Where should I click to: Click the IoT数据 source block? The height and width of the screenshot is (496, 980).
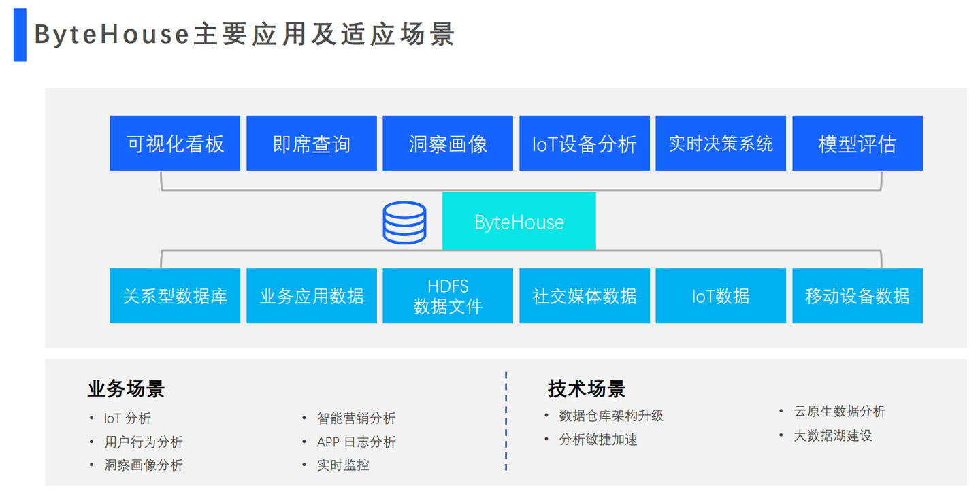point(720,295)
